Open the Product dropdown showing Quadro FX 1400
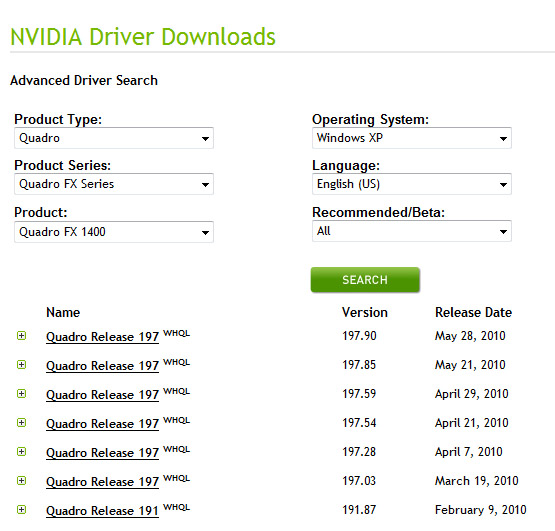 point(114,232)
